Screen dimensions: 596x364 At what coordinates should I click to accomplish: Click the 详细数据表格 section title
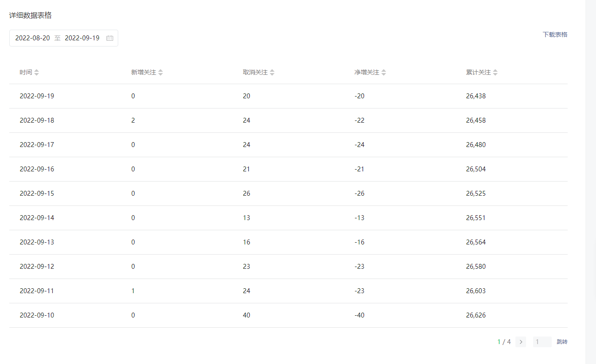click(x=31, y=15)
